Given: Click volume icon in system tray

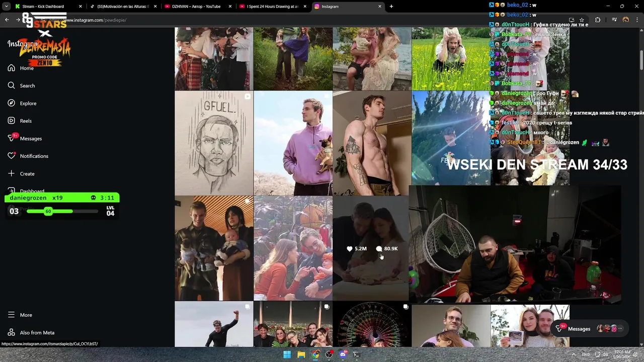Looking at the screenshot, I should [x=606, y=354].
